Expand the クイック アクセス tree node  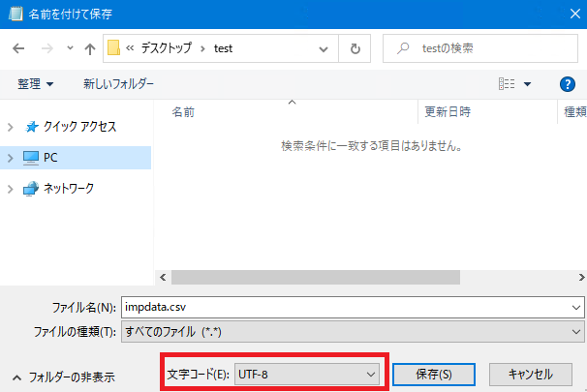pos(11,127)
